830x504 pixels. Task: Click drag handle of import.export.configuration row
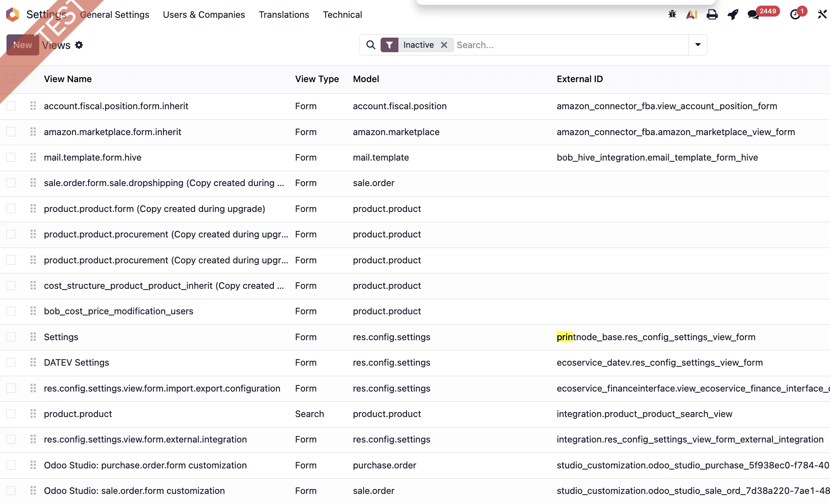pos(33,388)
